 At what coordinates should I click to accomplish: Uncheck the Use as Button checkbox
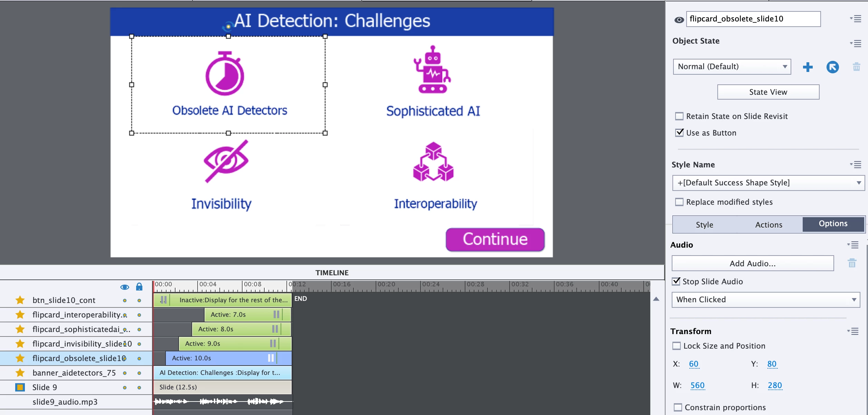pos(679,133)
